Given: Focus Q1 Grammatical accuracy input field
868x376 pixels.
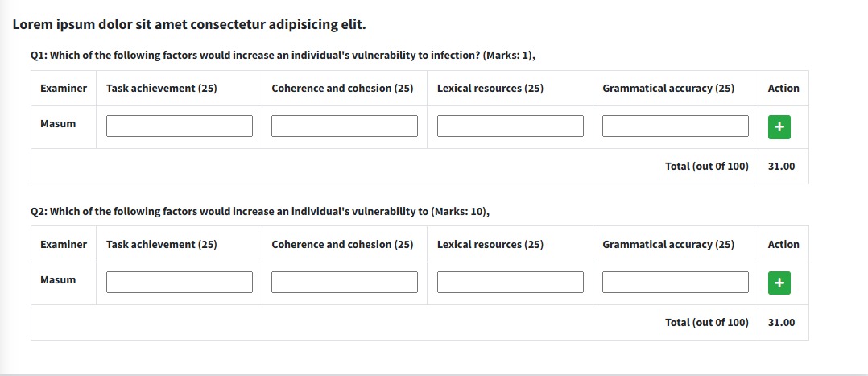Looking at the screenshot, I should 676,126.
